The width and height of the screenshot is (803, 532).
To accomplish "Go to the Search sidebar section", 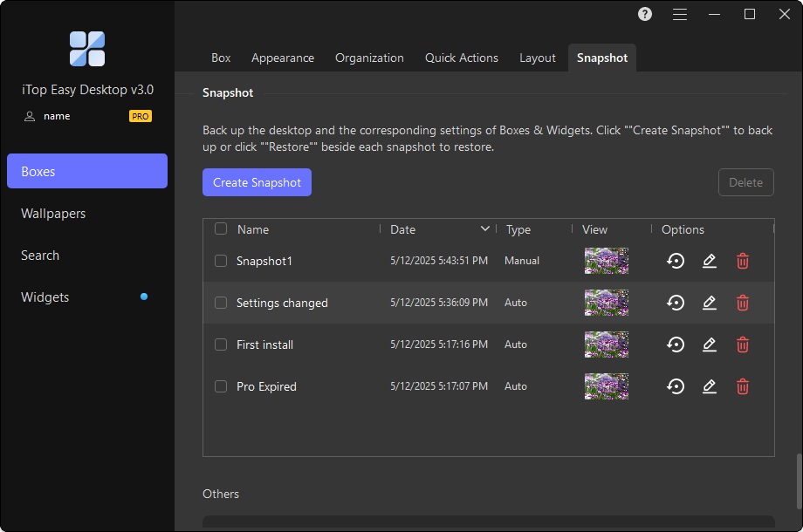I will coord(87,256).
